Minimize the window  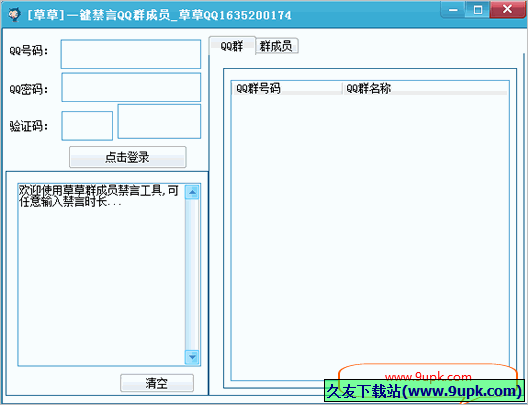453,10
